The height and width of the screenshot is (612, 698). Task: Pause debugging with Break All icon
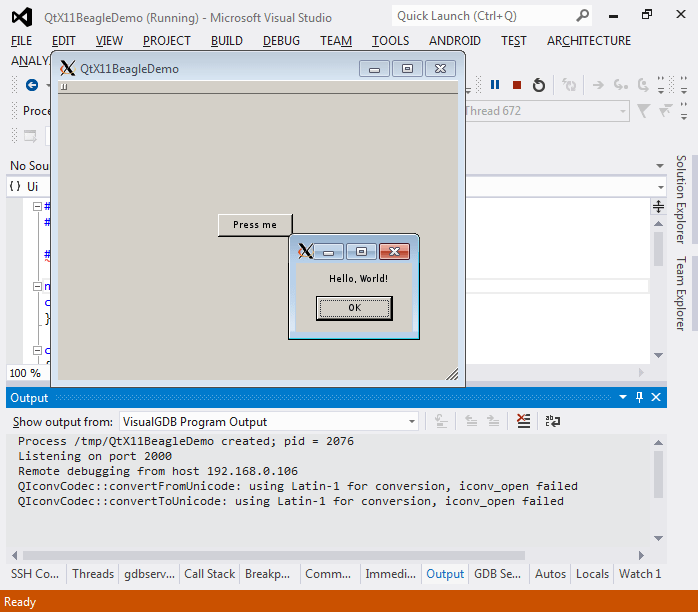495,85
